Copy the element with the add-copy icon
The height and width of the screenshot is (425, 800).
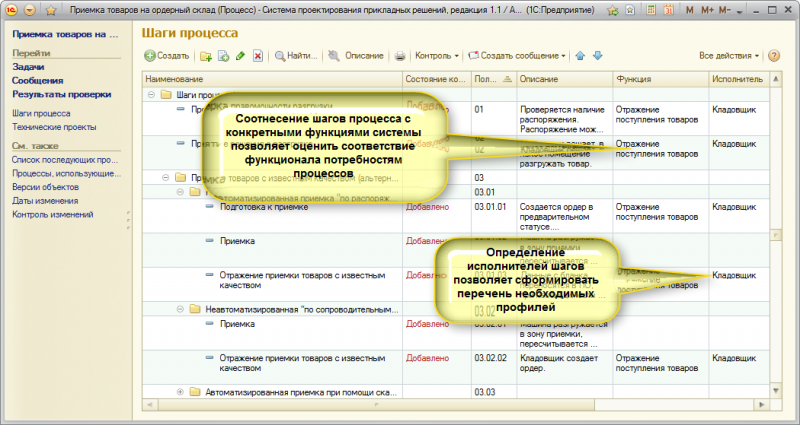tap(223, 56)
